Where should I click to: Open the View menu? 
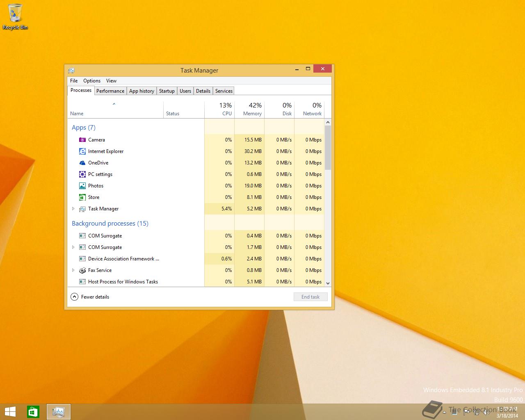click(x=111, y=81)
